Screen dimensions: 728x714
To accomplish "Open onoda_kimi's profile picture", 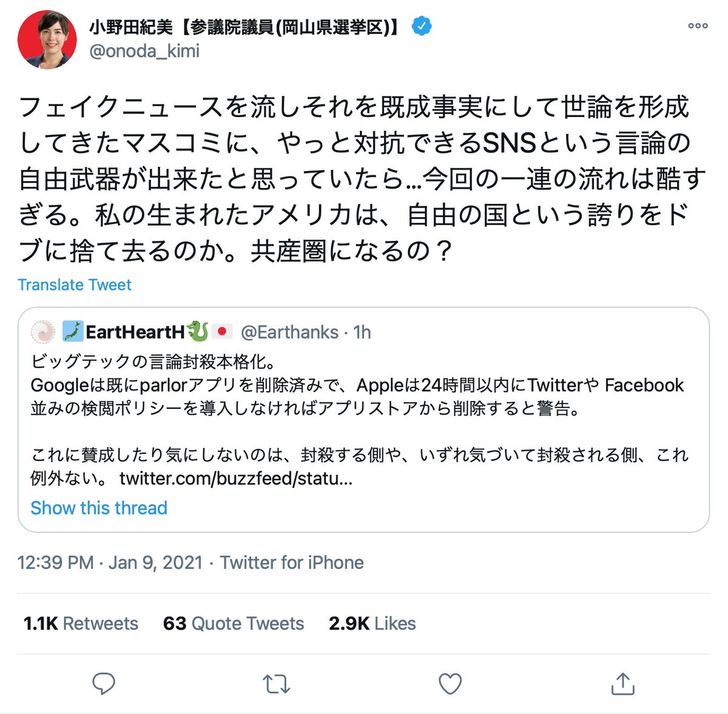I will pyautogui.click(x=47, y=39).
